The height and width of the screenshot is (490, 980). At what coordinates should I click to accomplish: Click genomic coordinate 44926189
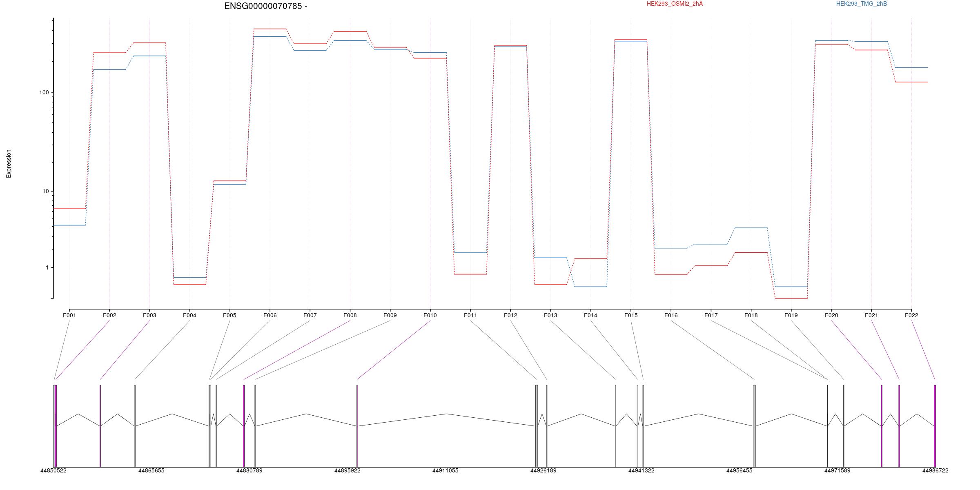pyautogui.click(x=543, y=470)
